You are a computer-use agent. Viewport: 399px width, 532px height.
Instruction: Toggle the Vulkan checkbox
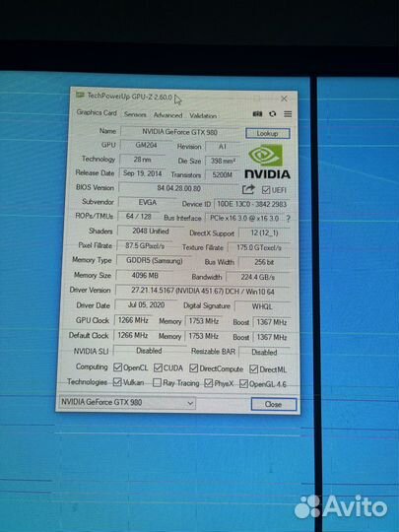tap(117, 382)
